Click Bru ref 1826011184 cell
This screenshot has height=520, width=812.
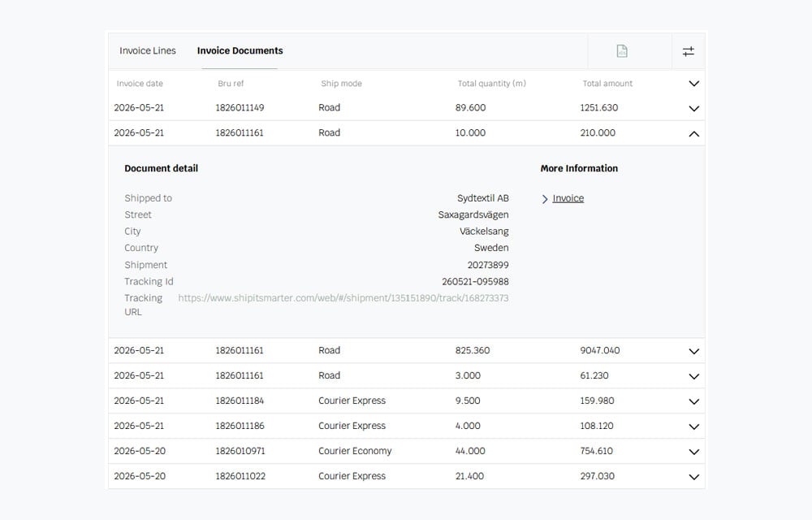click(240, 401)
